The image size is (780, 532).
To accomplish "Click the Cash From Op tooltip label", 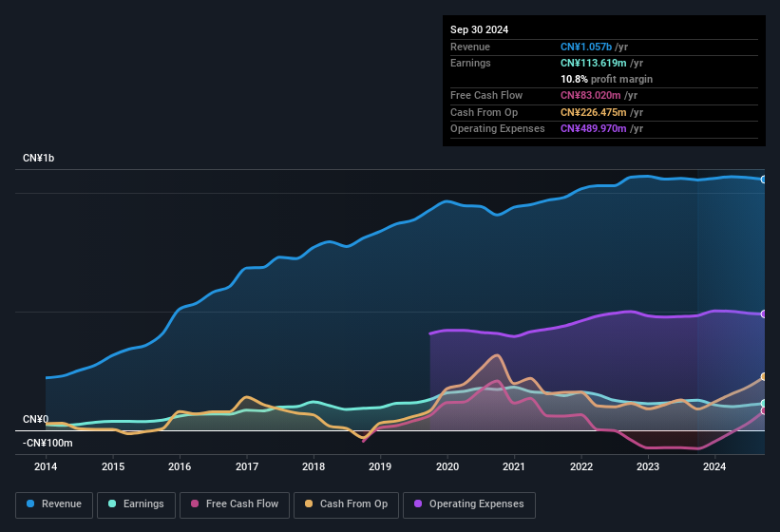I will click(484, 112).
